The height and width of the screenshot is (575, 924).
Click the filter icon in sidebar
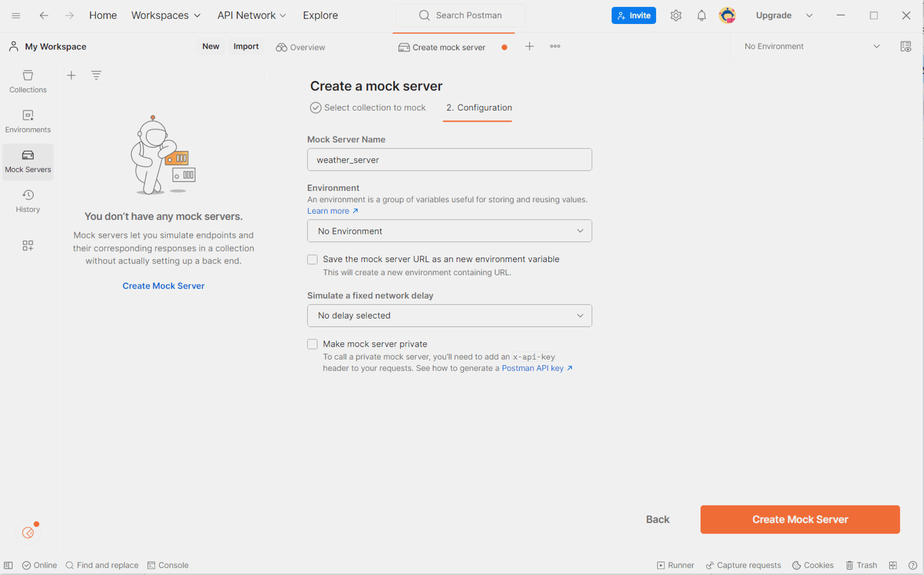tap(96, 75)
